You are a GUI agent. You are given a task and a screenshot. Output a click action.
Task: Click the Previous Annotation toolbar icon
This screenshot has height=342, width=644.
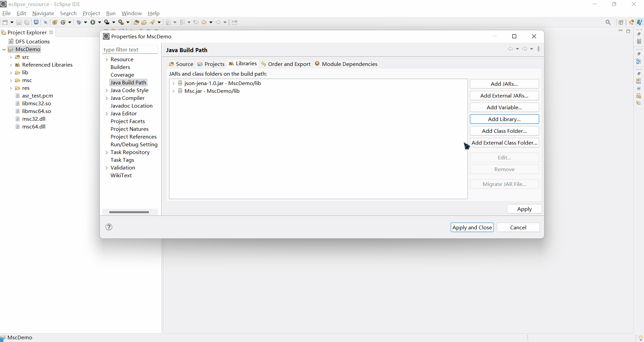tap(182, 22)
